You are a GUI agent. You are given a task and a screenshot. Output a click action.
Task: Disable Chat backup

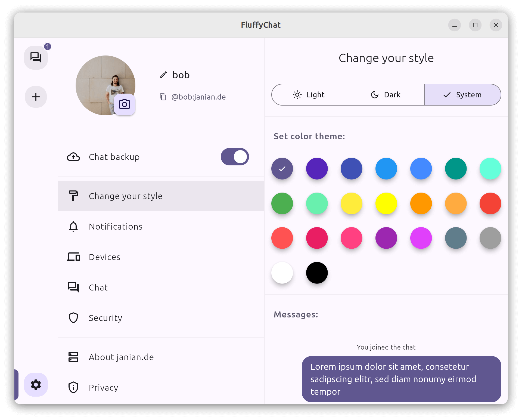click(235, 157)
